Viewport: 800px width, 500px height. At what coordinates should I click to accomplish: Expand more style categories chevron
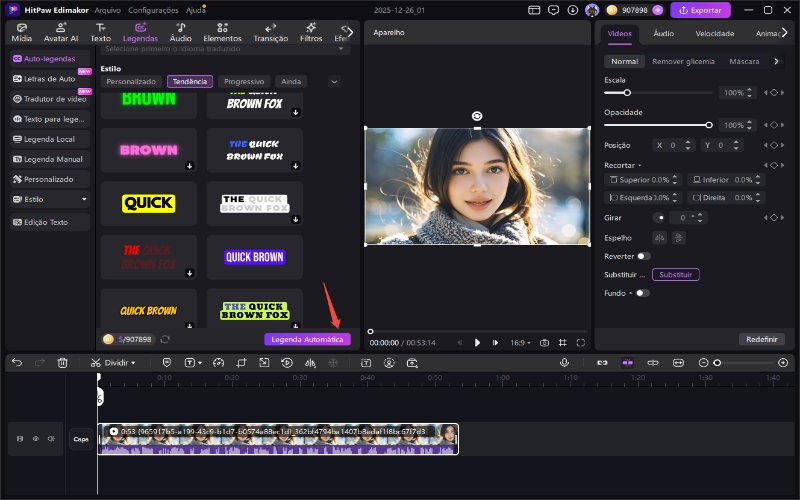click(x=334, y=81)
